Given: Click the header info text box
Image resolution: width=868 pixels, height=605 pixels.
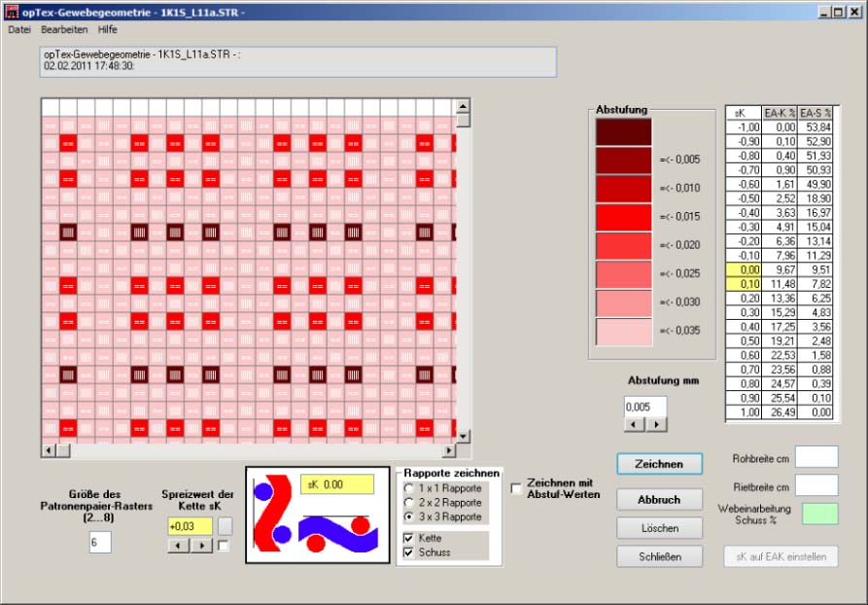Looking at the screenshot, I should point(298,61).
